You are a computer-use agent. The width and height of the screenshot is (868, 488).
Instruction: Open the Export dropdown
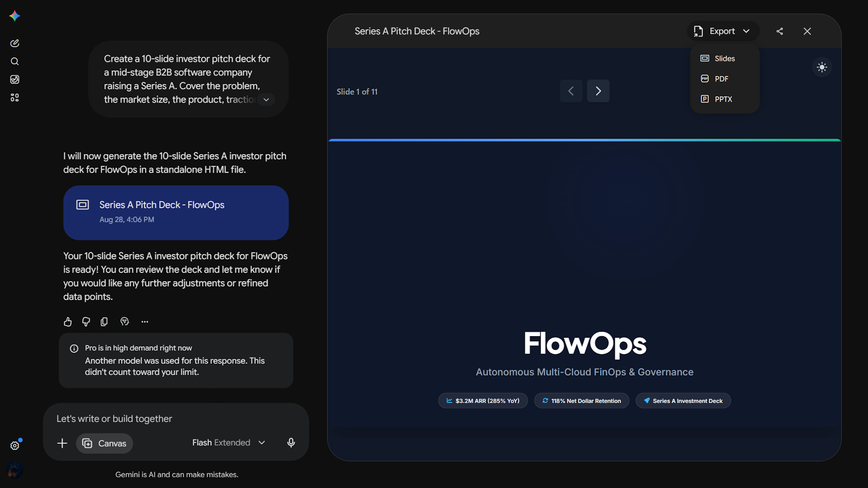[722, 31]
